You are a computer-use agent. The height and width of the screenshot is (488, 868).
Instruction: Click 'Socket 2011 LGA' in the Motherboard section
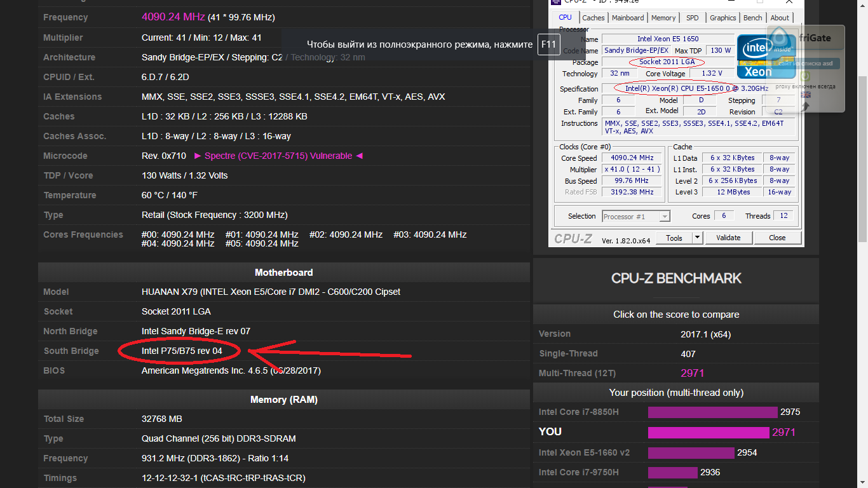pos(176,311)
